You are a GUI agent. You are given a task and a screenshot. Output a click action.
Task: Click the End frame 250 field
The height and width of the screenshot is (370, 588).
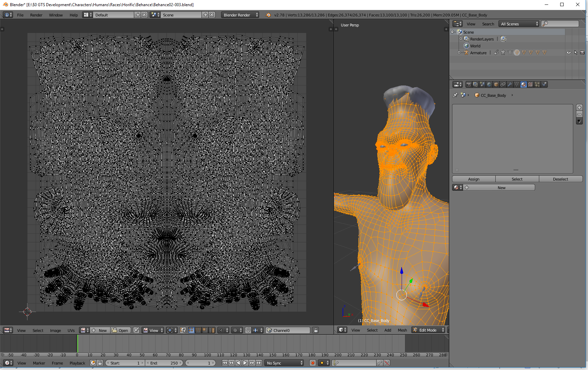click(x=164, y=363)
